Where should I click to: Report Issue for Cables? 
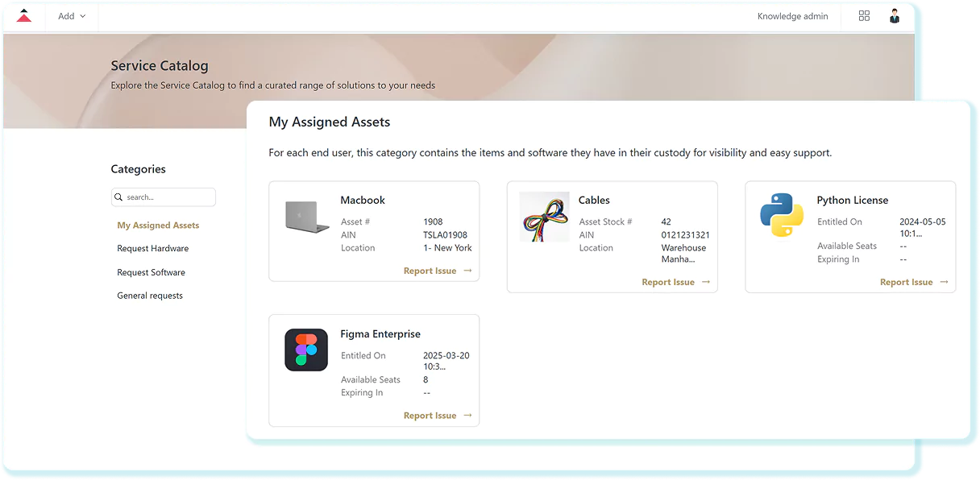click(x=668, y=282)
